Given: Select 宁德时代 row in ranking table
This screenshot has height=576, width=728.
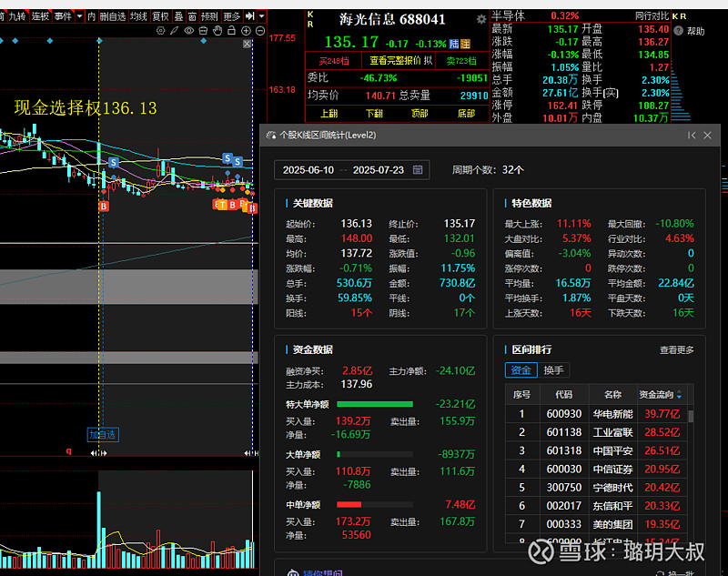Looking at the screenshot, I should click(x=597, y=488).
